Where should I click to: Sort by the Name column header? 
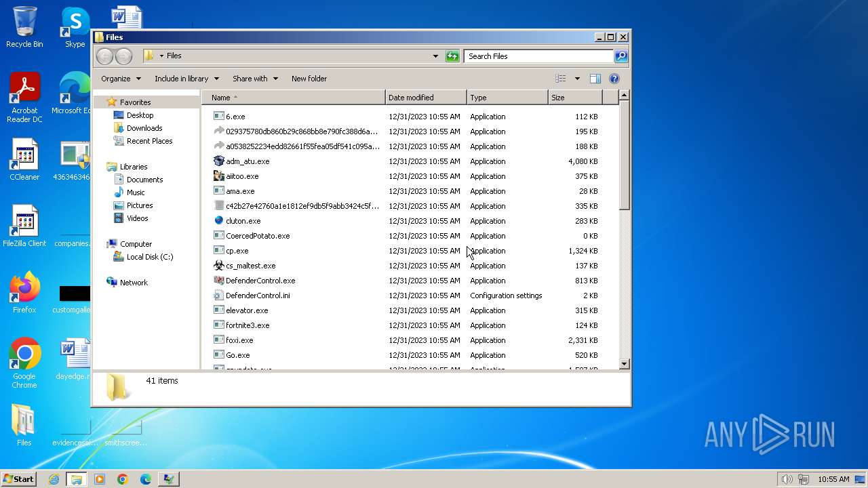coord(293,98)
